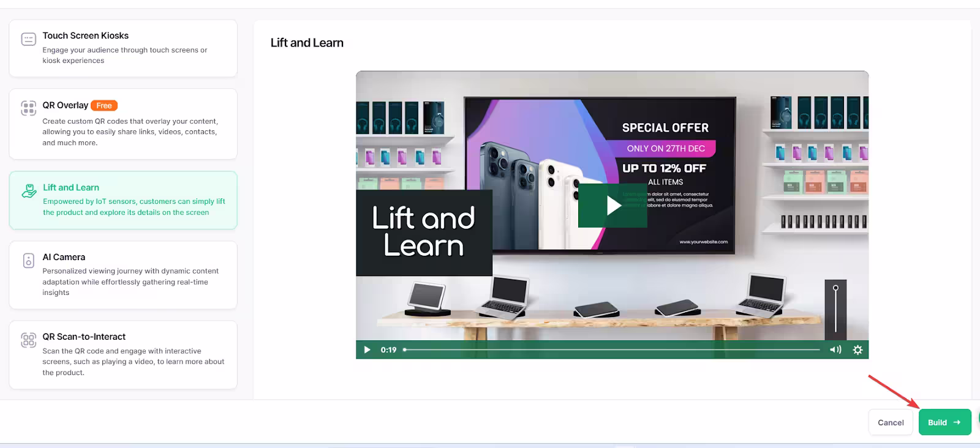Click the Touch Screen Kiosks icon
Viewport: 980px width, 448px height.
tap(29, 39)
